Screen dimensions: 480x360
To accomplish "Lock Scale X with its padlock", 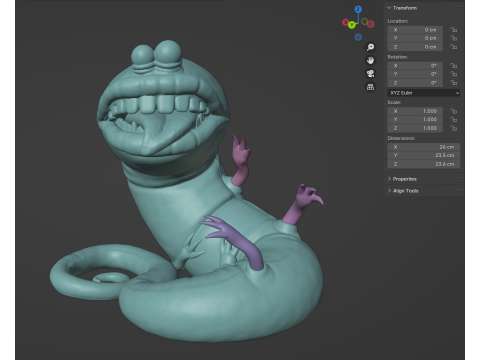I will (453, 111).
